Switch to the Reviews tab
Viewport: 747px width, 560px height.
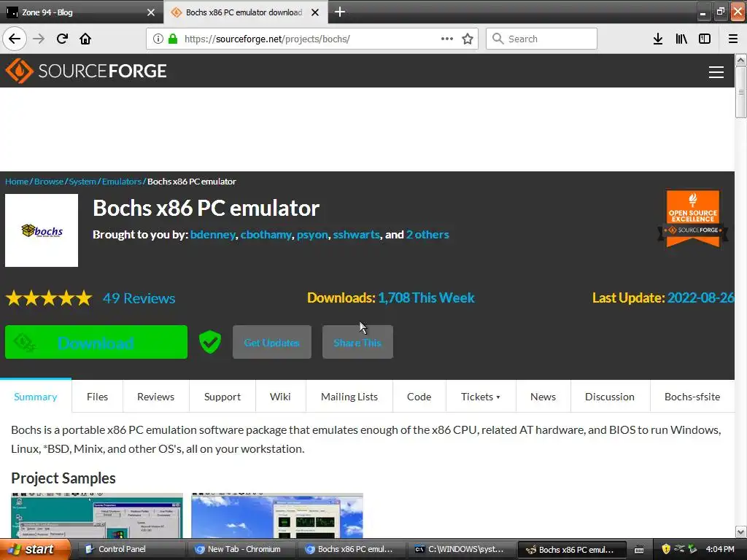click(x=156, y=397)
